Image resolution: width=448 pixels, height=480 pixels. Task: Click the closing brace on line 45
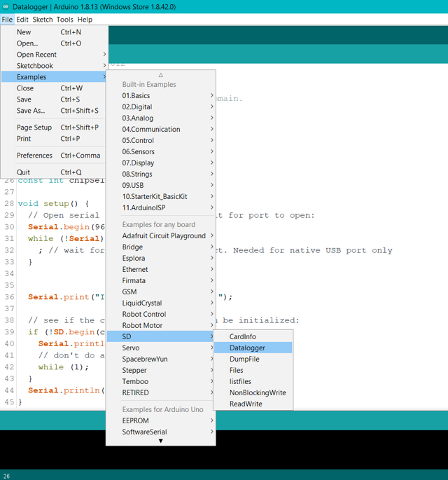(x=20, y=402)
